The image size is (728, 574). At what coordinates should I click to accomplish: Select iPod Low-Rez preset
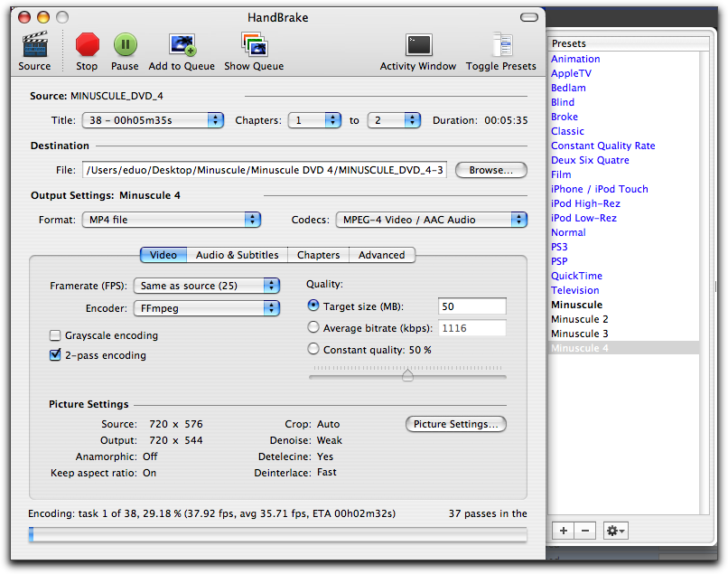tap(623, 218)
